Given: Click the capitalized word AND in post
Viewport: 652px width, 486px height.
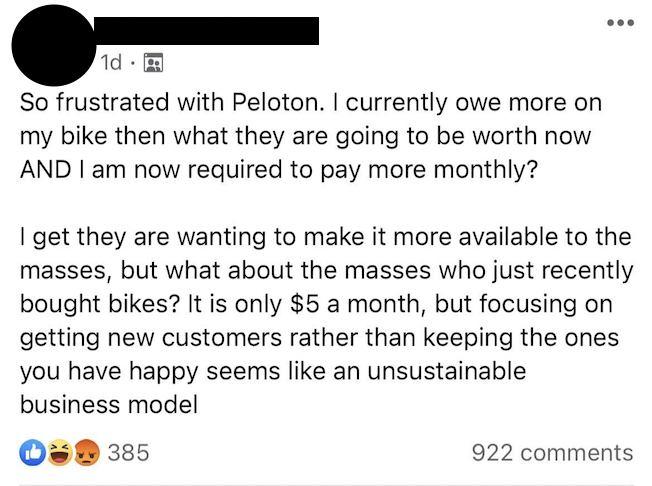Looking at the screenshot, I should [x=45, y=170].
